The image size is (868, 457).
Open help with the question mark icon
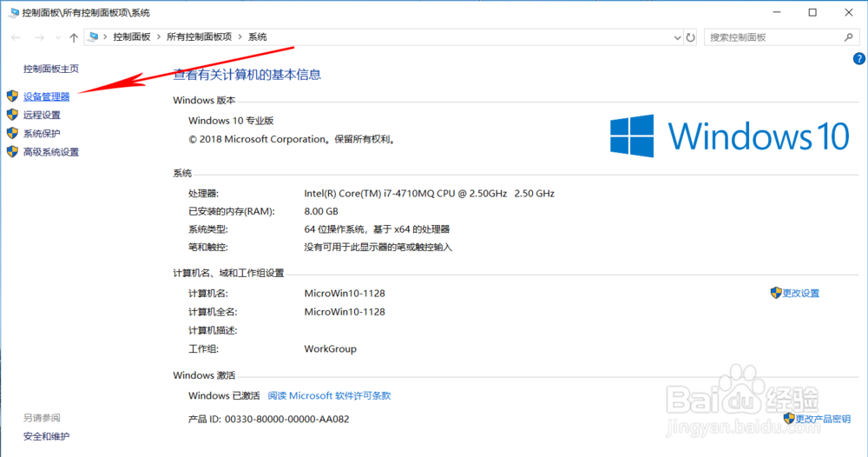tap(859, 59)
